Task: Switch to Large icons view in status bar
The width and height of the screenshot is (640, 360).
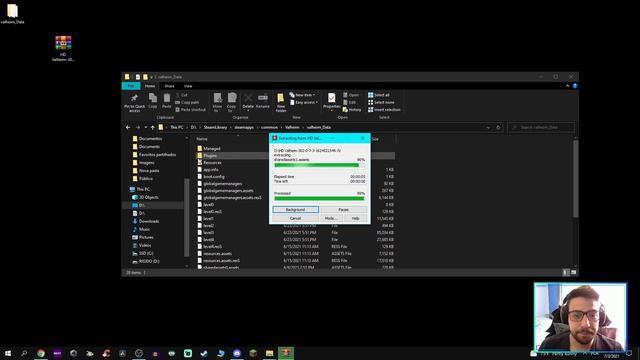Action: tap(573, 272)
